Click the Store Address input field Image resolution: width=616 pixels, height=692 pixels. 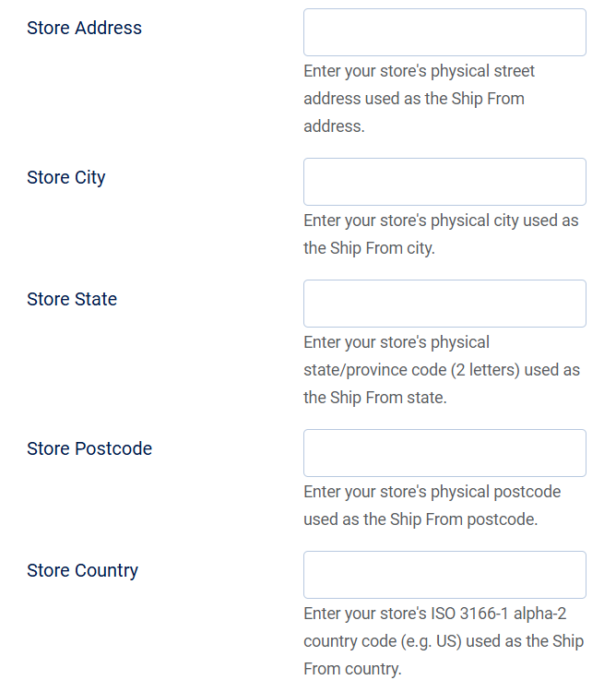tap(444, 32)
